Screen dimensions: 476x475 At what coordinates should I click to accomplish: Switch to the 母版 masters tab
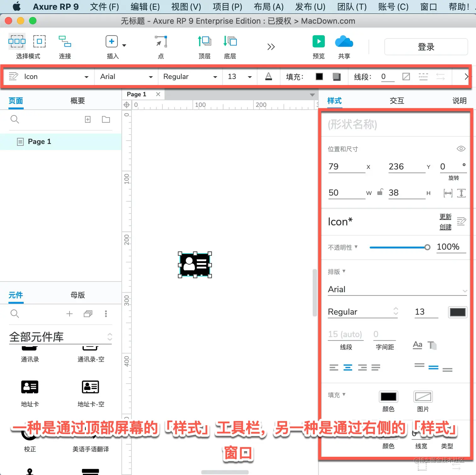click(78, 295)
